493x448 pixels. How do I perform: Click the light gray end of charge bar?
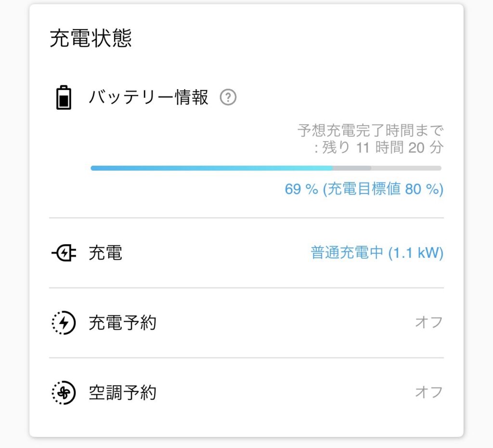tap(406, 168)
